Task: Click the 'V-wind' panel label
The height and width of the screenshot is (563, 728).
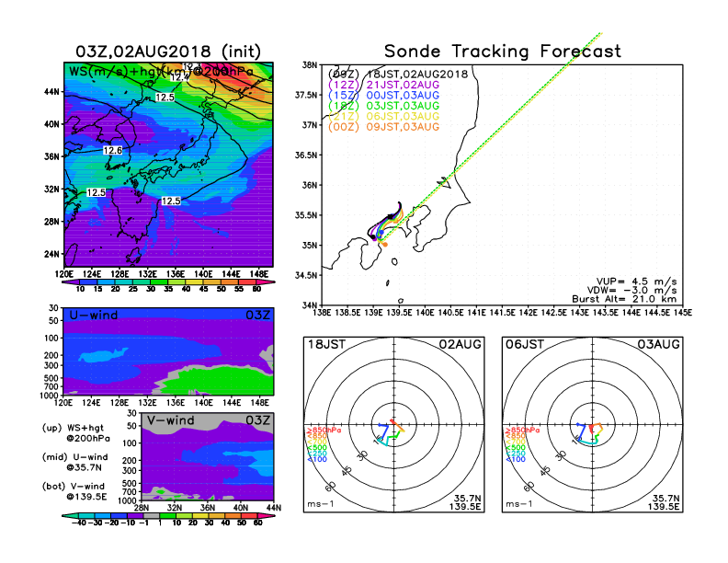Action: [x=170, y=420]
